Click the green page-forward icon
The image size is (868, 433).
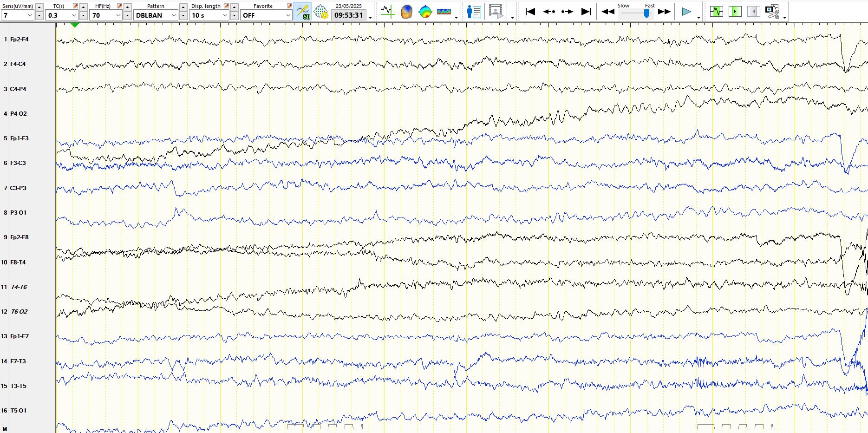pyautogui.click(x=735, y=12)
